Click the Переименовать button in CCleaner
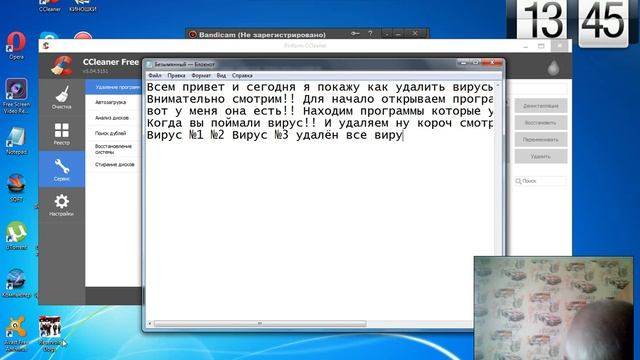This screenshot has height=360, width=640. pos(541,139)
